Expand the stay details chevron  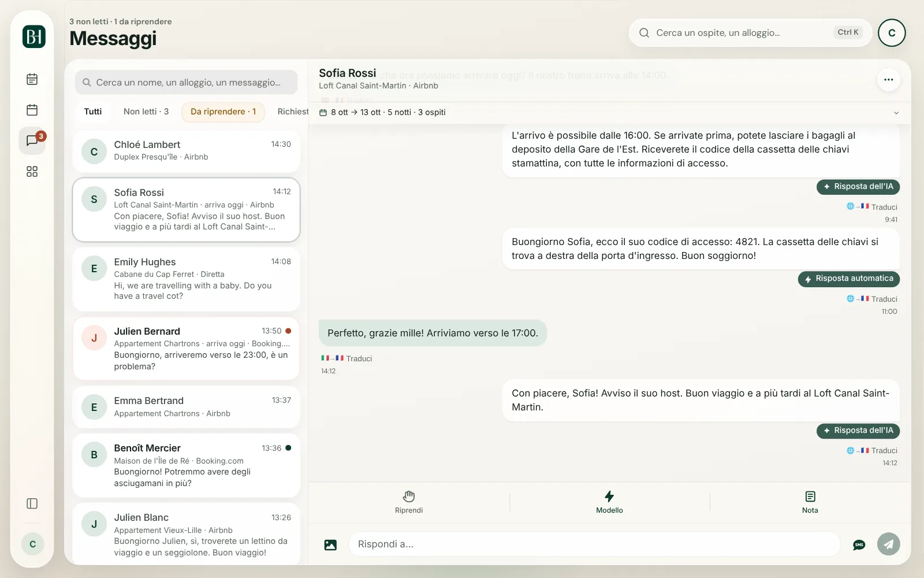(x=896, y=113)
